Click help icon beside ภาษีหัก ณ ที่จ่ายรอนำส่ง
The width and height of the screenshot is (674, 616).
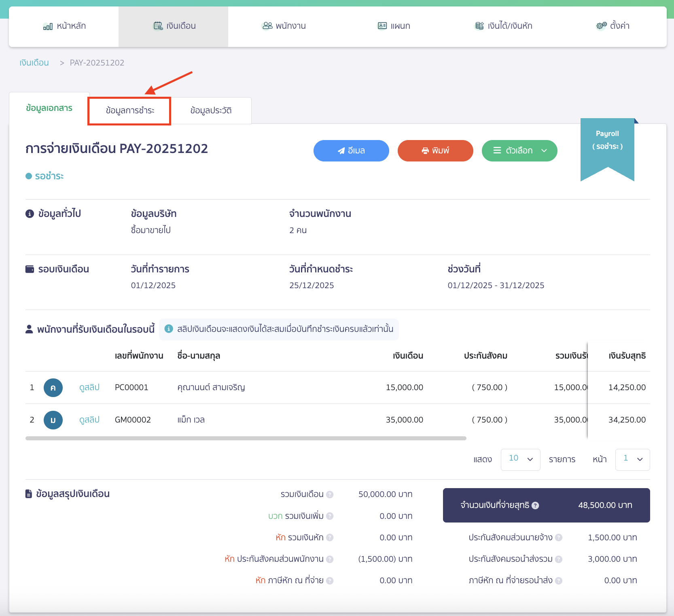pos(559,581)
